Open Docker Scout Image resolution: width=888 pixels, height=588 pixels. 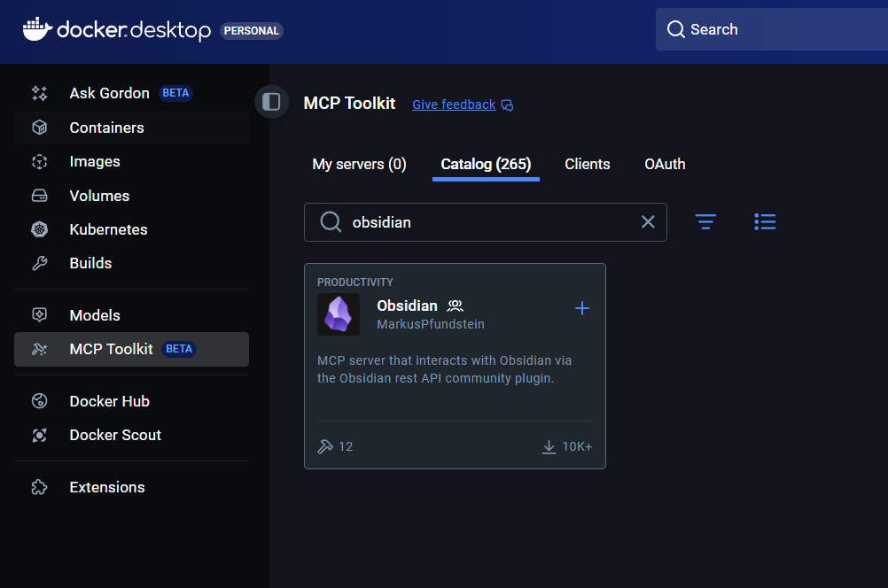114,435
